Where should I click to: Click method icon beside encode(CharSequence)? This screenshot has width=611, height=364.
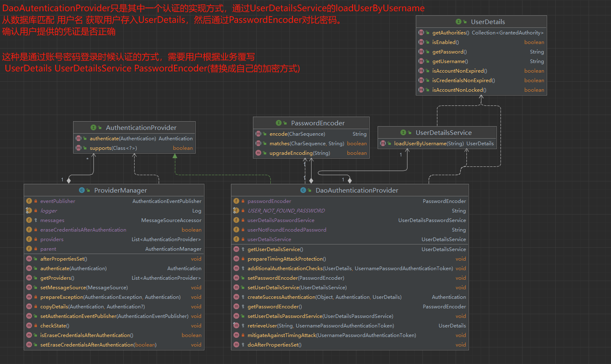pyautogui.click(x=258, y=134)
